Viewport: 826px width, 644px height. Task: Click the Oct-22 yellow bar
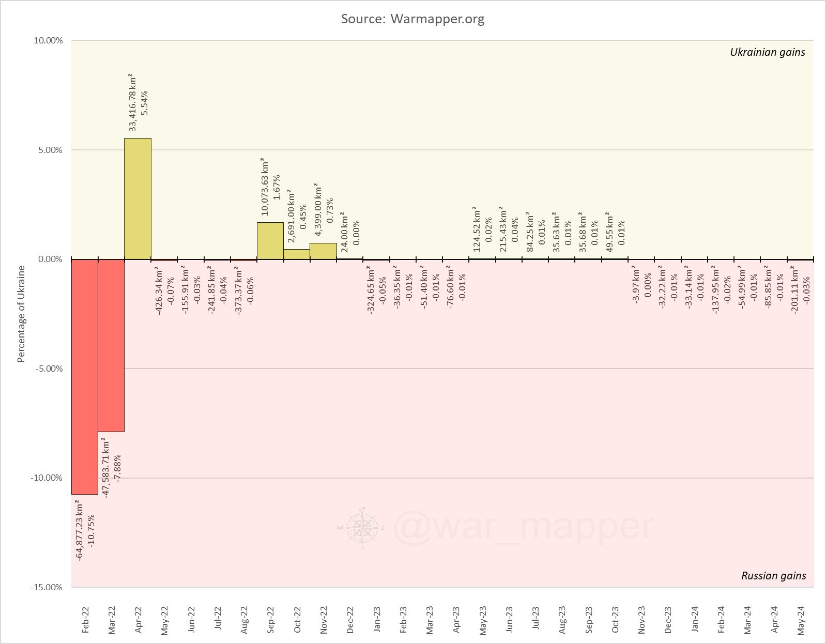pos(297,254)
